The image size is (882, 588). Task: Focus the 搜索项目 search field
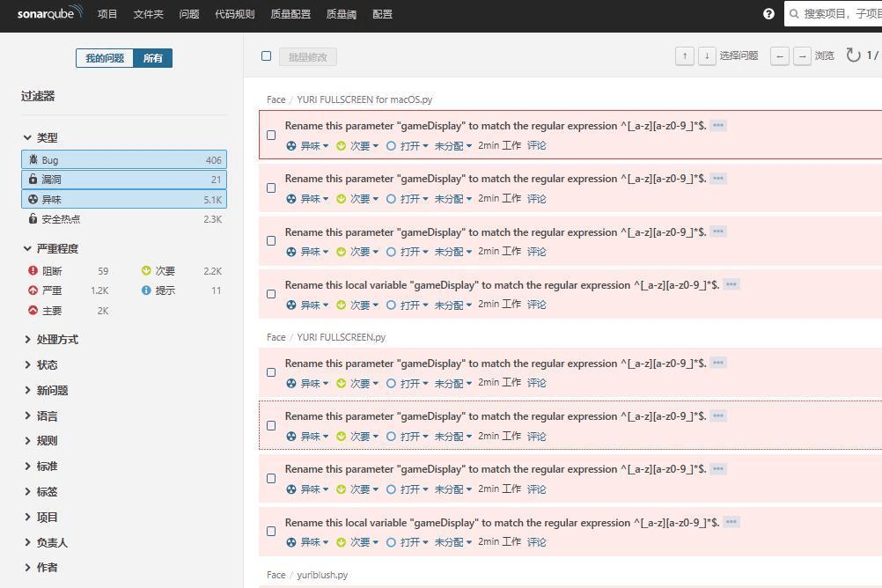click(833, 14)
